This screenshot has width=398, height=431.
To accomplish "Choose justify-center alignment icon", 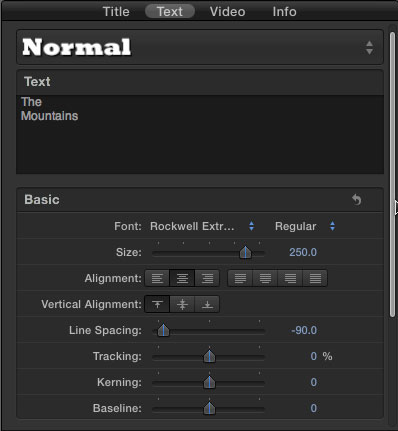I will click(265, 278).
